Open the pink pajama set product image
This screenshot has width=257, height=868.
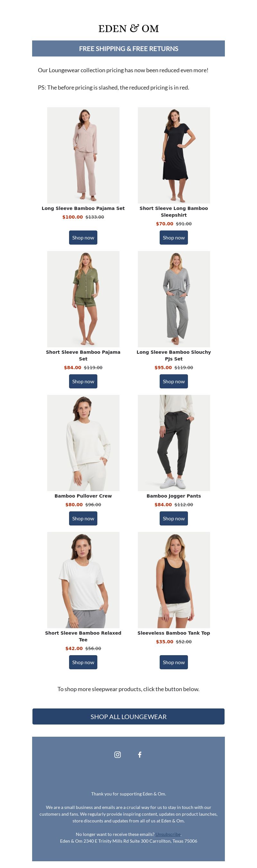83,155
